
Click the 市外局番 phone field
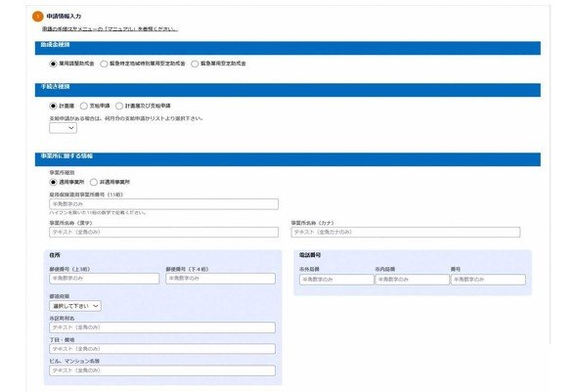(336, 280)
